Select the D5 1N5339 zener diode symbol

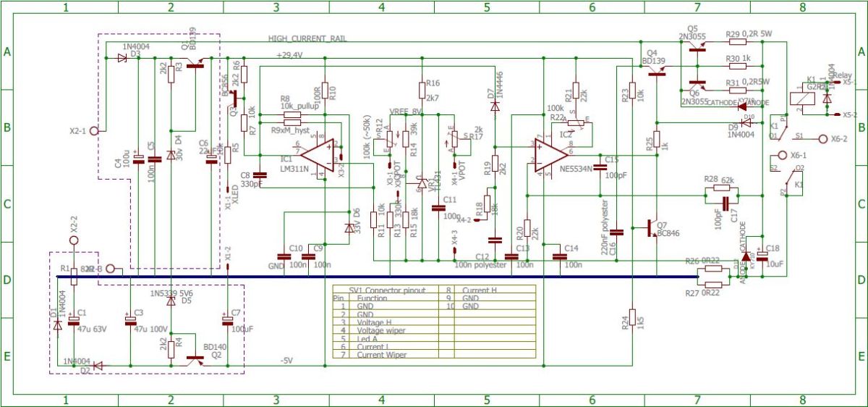tap(171, 301)
